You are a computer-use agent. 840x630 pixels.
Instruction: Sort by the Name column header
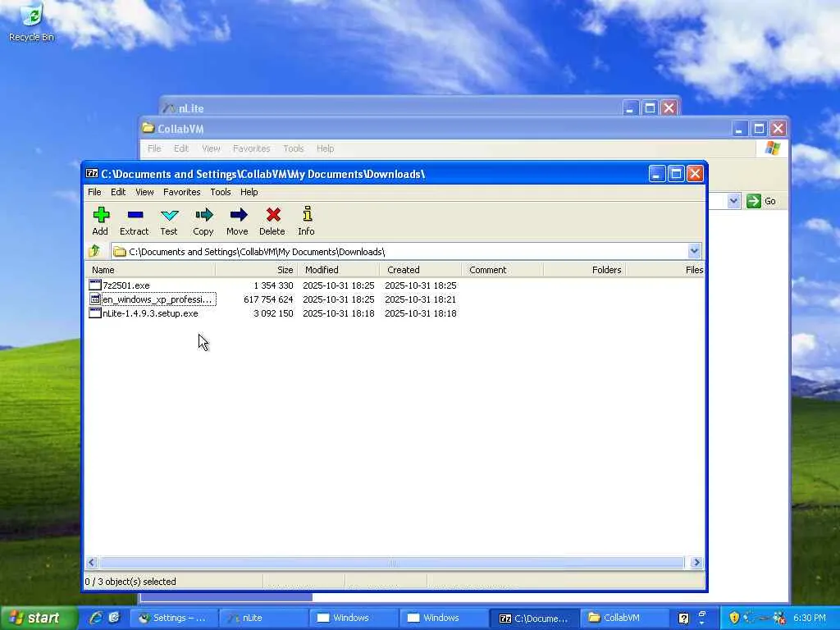click(x=150, y=269)
